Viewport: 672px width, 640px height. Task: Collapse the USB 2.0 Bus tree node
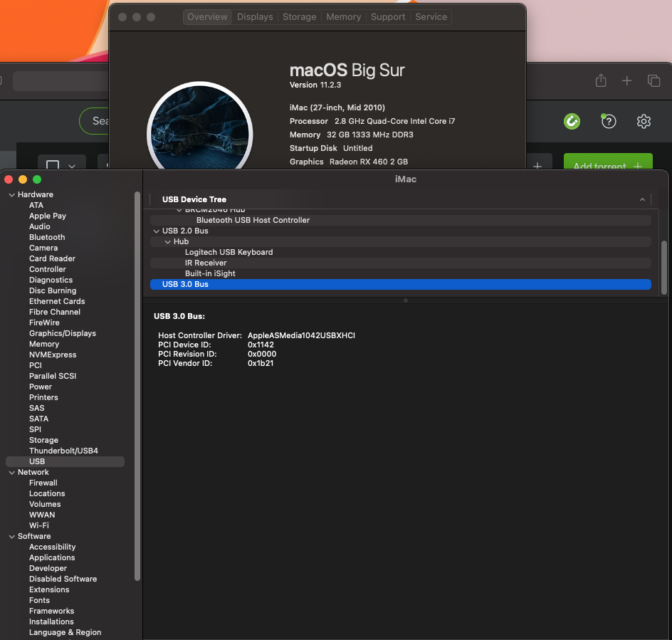(x=157, y=231)
